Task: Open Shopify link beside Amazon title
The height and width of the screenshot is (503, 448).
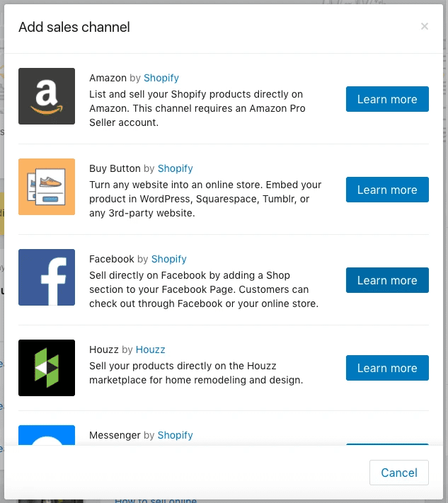Action: point(161,78)
